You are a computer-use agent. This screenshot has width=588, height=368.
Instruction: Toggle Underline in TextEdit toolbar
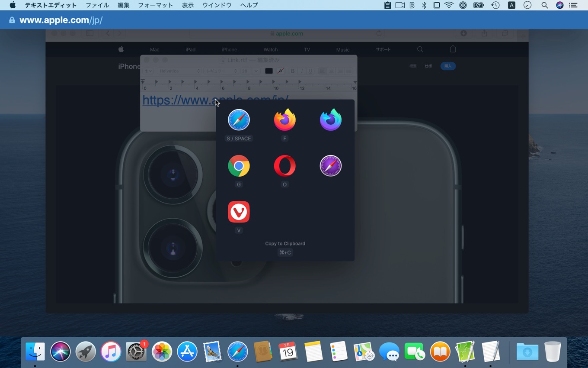[310, 71]
